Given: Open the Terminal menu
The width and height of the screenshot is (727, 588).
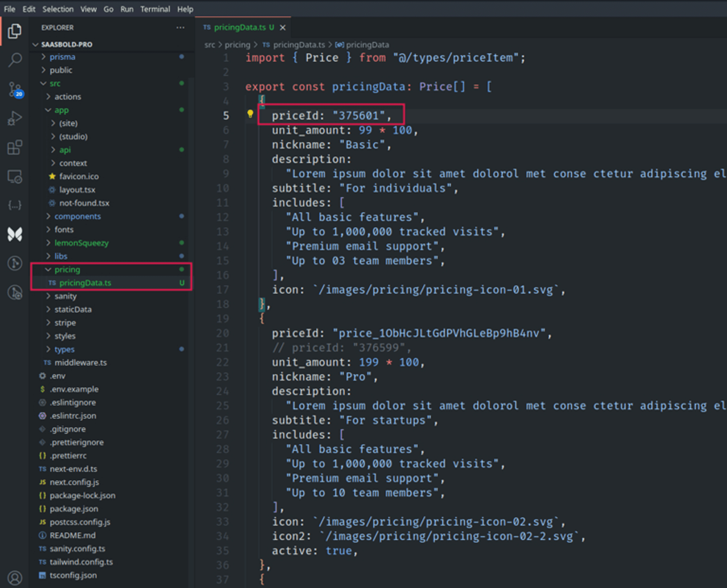Looking at the screenshot, I should point(155,9).
